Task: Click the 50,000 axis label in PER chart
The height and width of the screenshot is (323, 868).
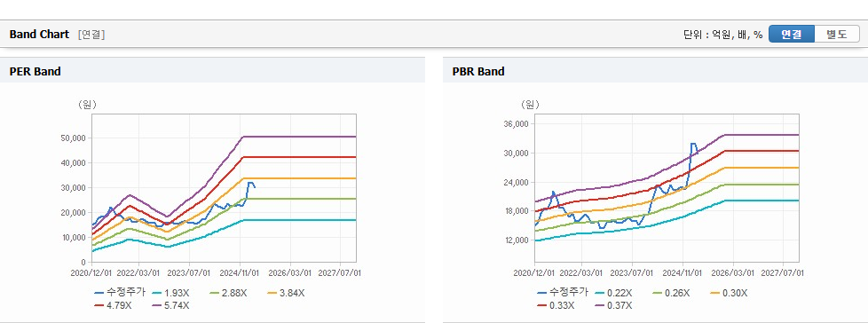Action: [x=73, y=138]
